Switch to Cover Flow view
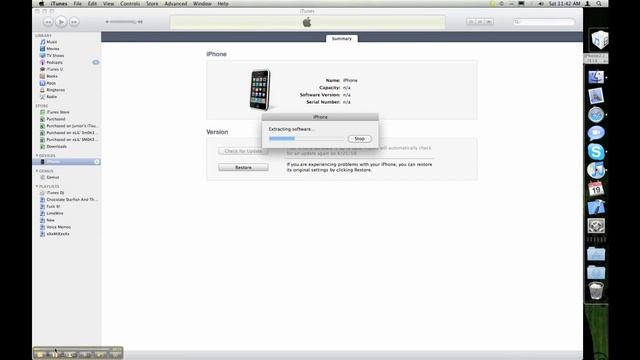Image resolution: width=640 pixels, height=360 pixels. coord(489,22)
